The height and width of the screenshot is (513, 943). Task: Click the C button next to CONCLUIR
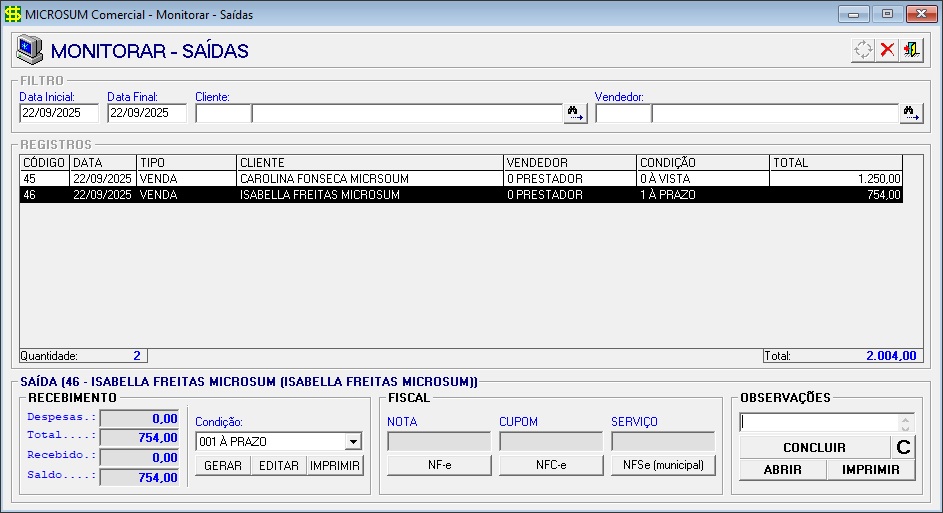click(903, 447)
